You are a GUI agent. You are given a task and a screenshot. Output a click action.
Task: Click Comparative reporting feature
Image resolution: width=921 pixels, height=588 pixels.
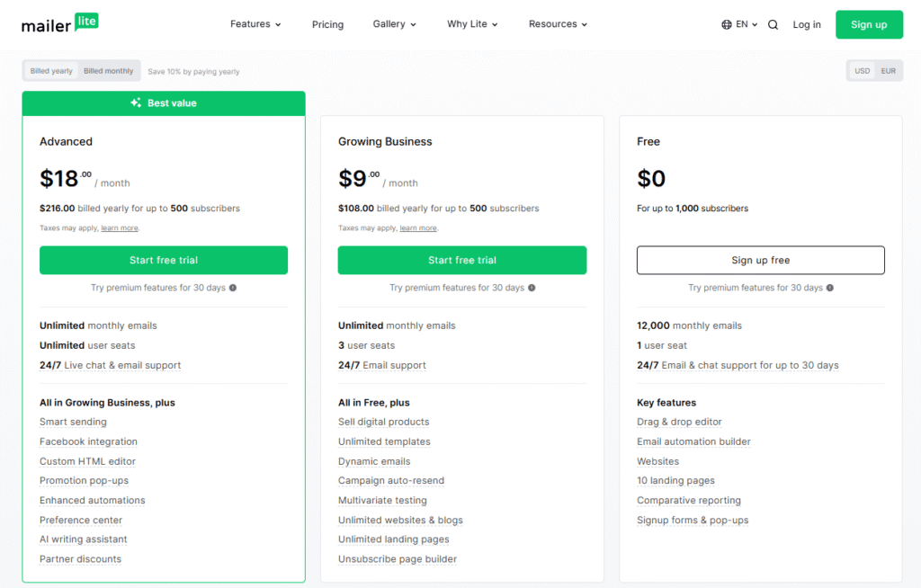tap(689, 501)
